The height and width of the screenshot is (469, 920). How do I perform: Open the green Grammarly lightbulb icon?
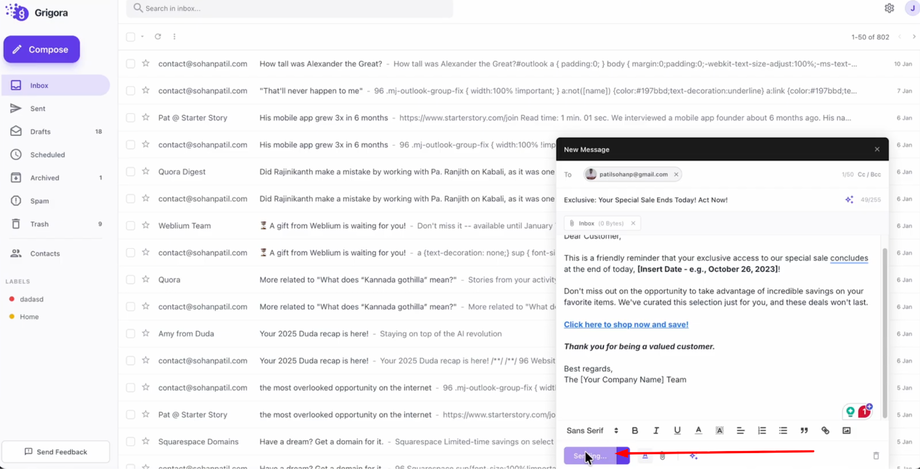coord(849,411)
